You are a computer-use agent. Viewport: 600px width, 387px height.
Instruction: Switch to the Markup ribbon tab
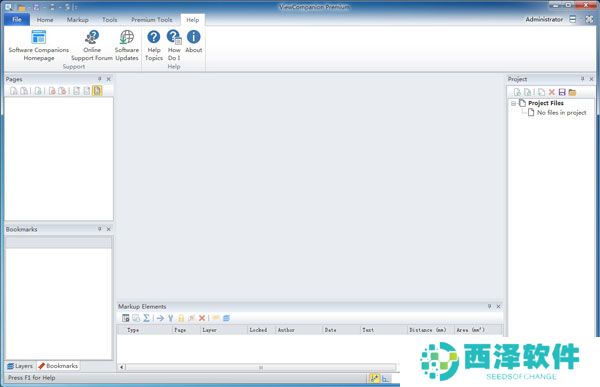[78, 20]
